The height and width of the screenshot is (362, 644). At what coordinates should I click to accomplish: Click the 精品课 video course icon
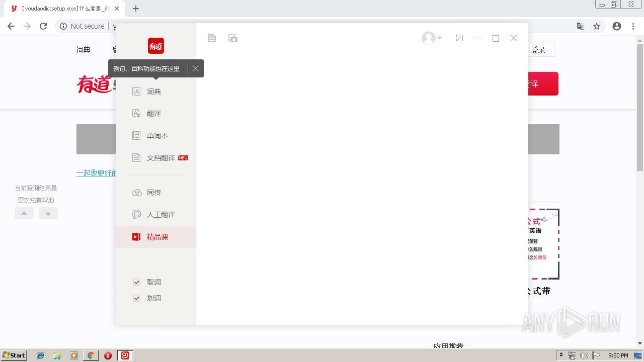click(x=136, y=237)
